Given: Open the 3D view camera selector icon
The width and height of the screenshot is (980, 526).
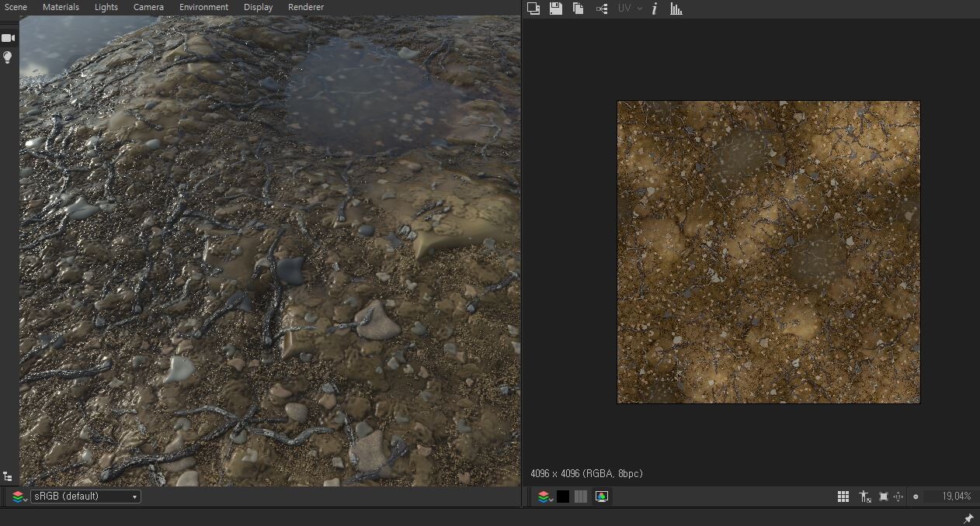Looking at the screenshot, I should (8, 37).
